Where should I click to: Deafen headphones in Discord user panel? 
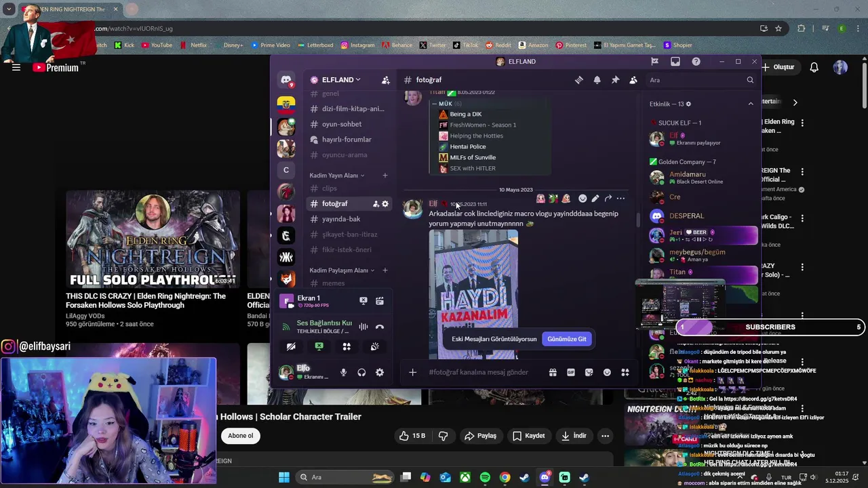(361, 372)
